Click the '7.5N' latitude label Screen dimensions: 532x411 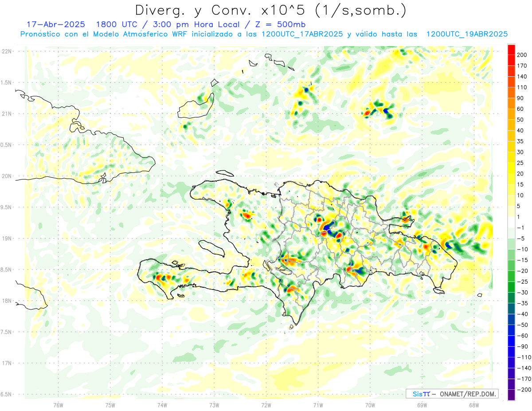tap(6, 332)
